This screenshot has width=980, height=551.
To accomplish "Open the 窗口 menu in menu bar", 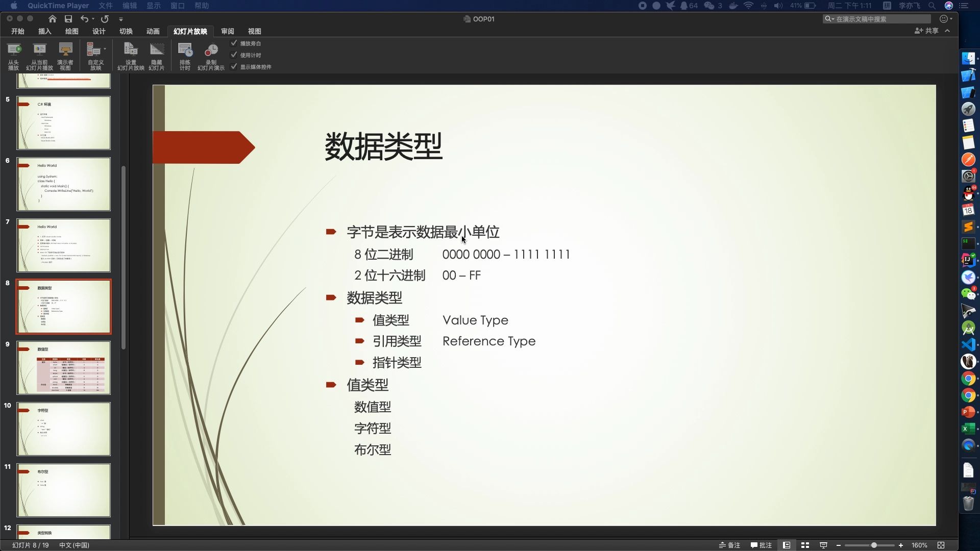I will coord(177,6).
